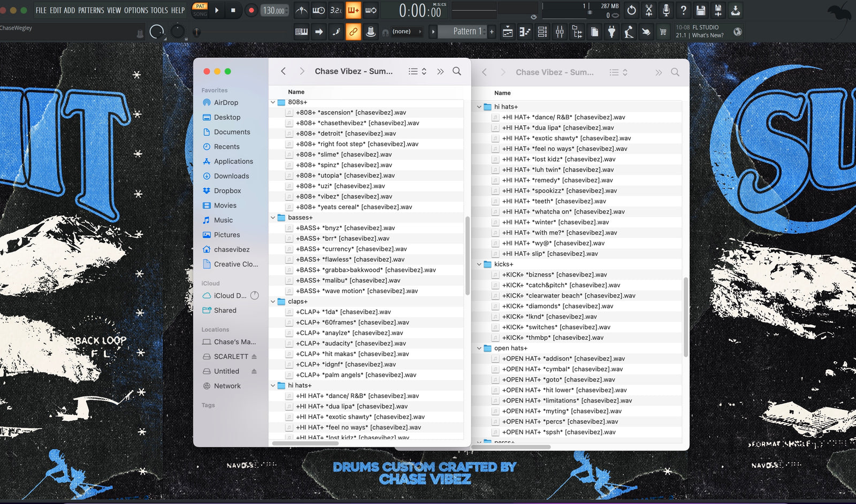Collapse the 808s+ folder
The width and height of the screenshot is (856, 504).
tap(273, 102)
